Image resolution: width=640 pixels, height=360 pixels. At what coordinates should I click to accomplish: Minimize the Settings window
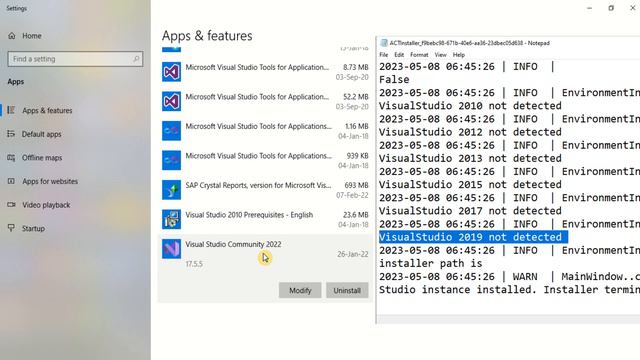tap(589, 8)
